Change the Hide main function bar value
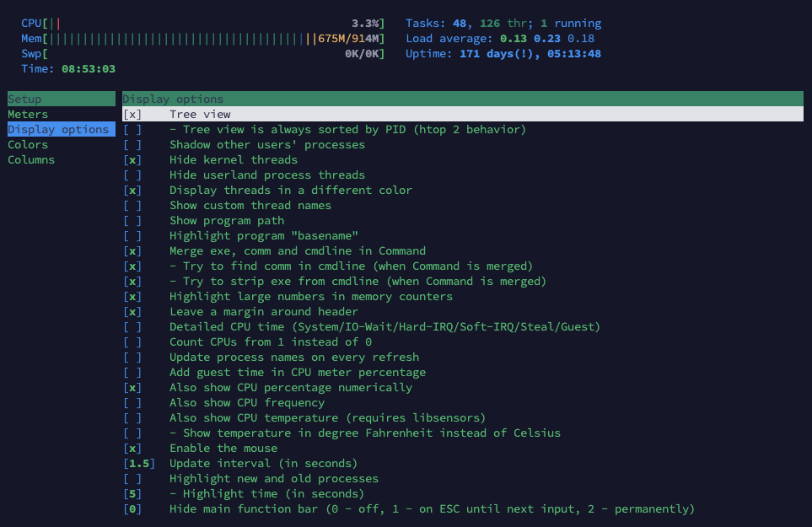The height and width of the screenshot is (527, 812). 132,509
